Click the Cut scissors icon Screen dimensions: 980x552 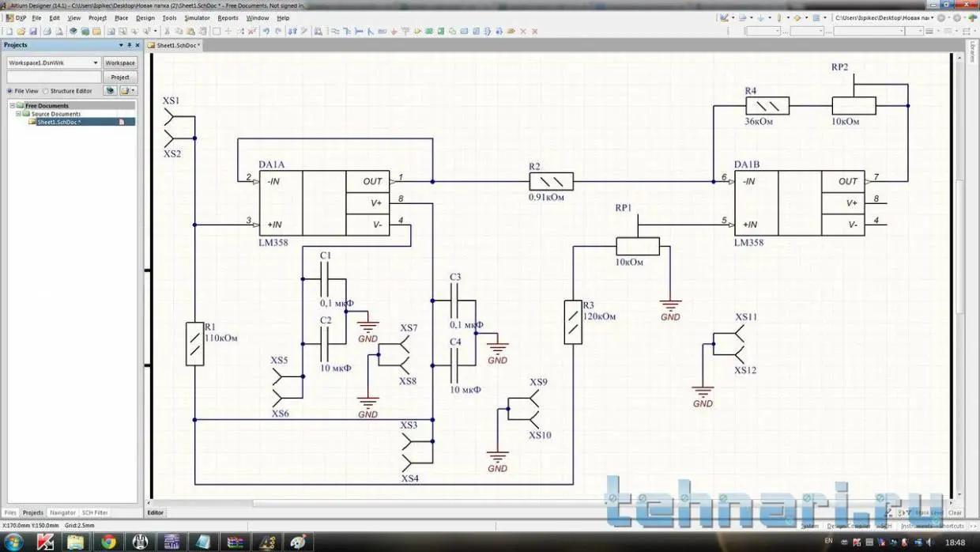pyautogui.click(x=167, y=32)
